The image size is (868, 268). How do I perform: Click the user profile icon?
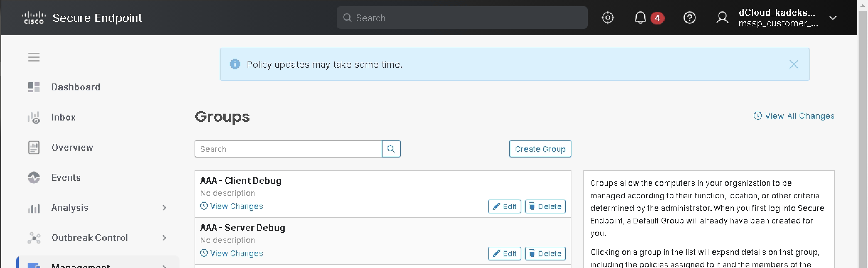(x=722, y=18)
